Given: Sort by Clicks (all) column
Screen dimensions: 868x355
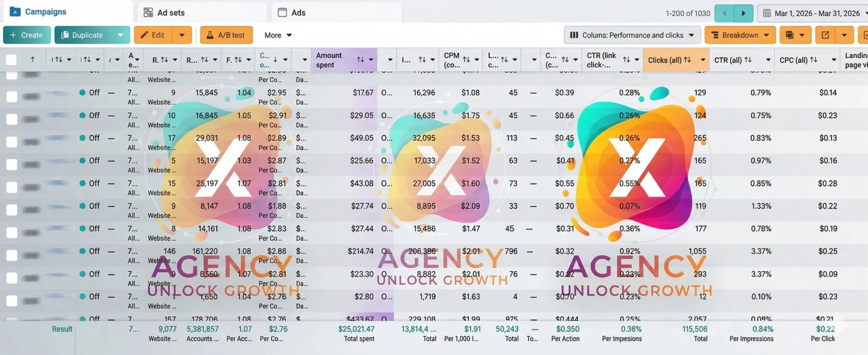Looking at the screenshot, I should [x=687, y=60].
